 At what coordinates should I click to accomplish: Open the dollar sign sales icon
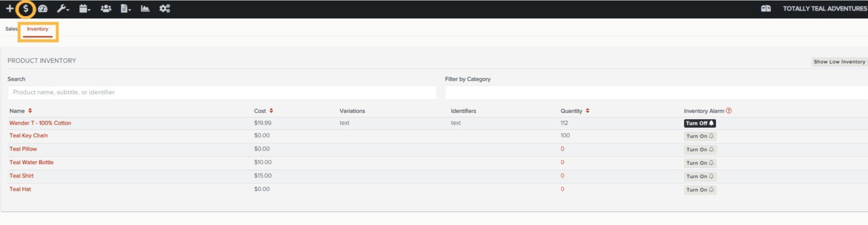pyautogui.click(x=25, y=9)
